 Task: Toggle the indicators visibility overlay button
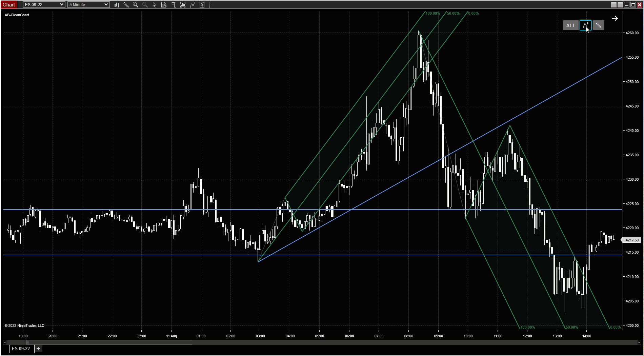[585, 25]
